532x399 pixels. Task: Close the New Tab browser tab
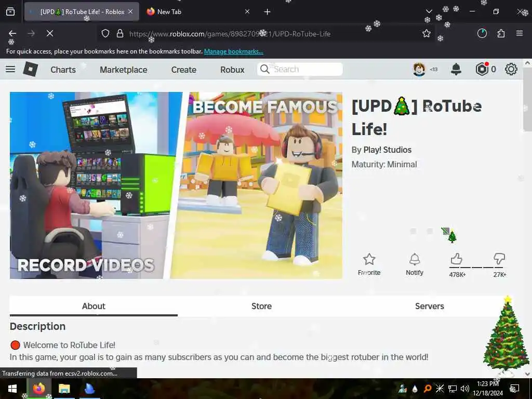(x=247, y=12)
